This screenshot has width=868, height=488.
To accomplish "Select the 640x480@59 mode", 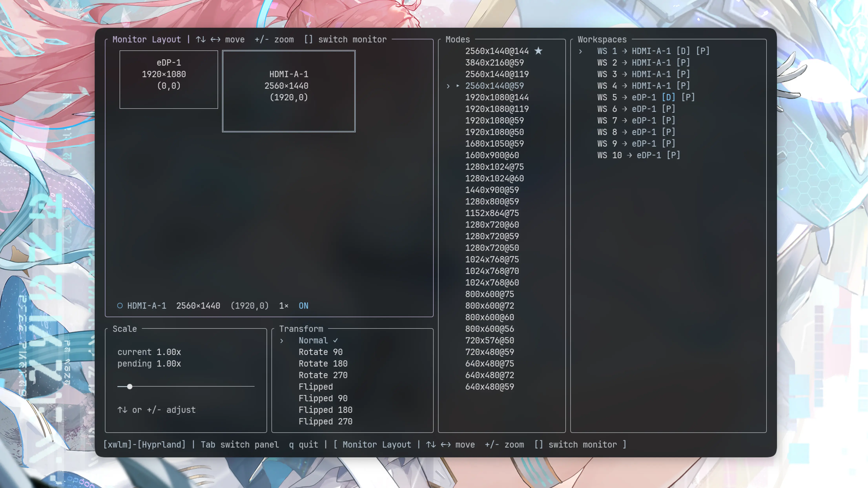I will click(490, 387).
